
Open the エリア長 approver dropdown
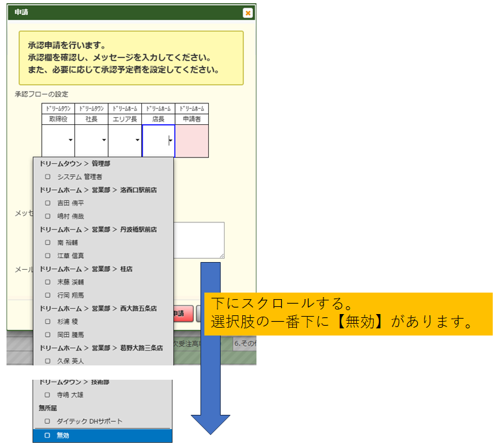[x=137, y=140]
